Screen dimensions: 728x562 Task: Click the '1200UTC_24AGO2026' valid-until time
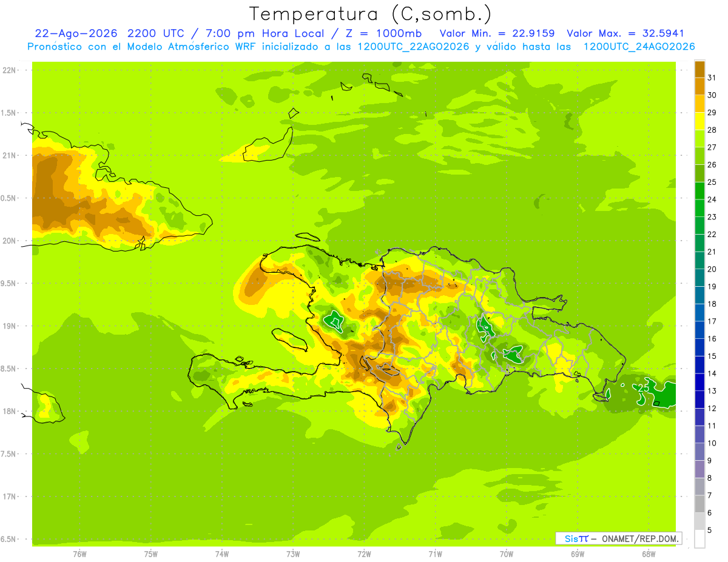639,47
